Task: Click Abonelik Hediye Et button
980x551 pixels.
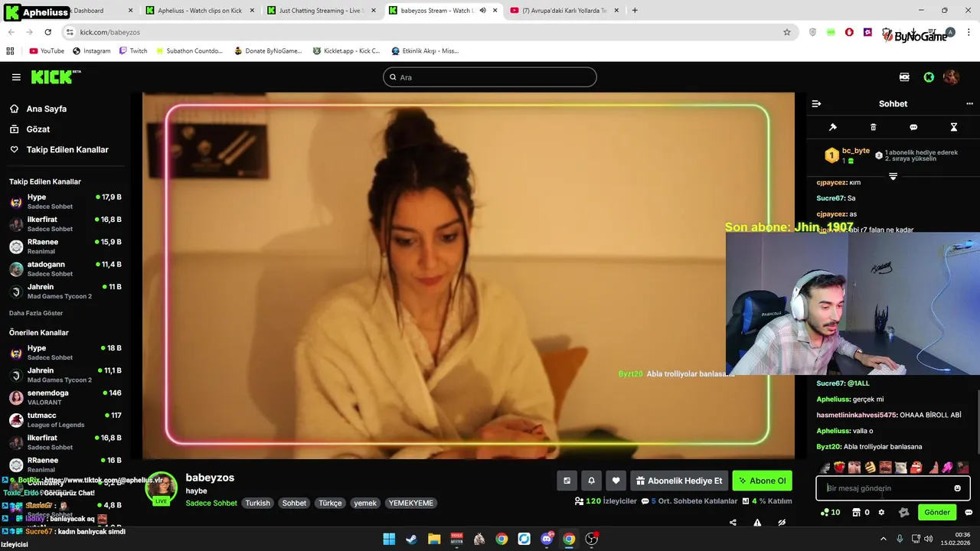Action: pos(678,481)
